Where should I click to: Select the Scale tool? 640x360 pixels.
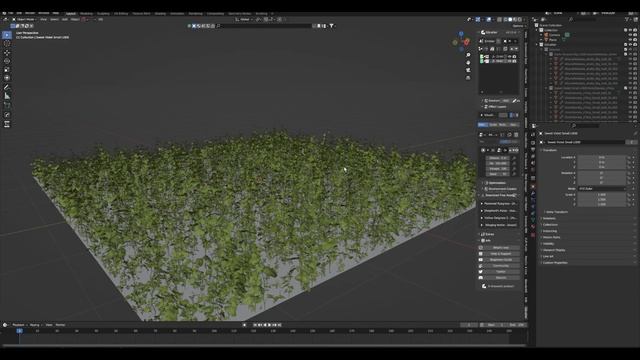[7, 70]
